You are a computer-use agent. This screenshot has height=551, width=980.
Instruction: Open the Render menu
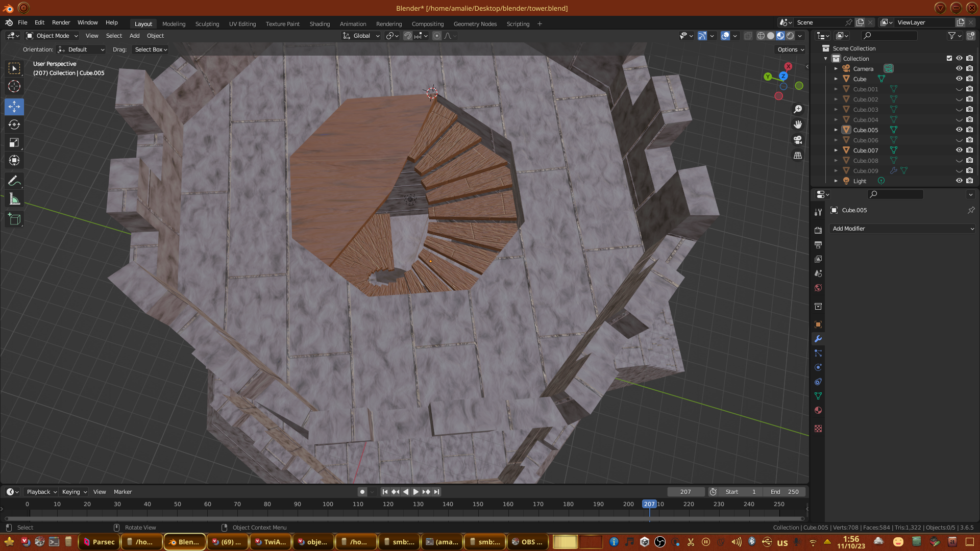61,22
